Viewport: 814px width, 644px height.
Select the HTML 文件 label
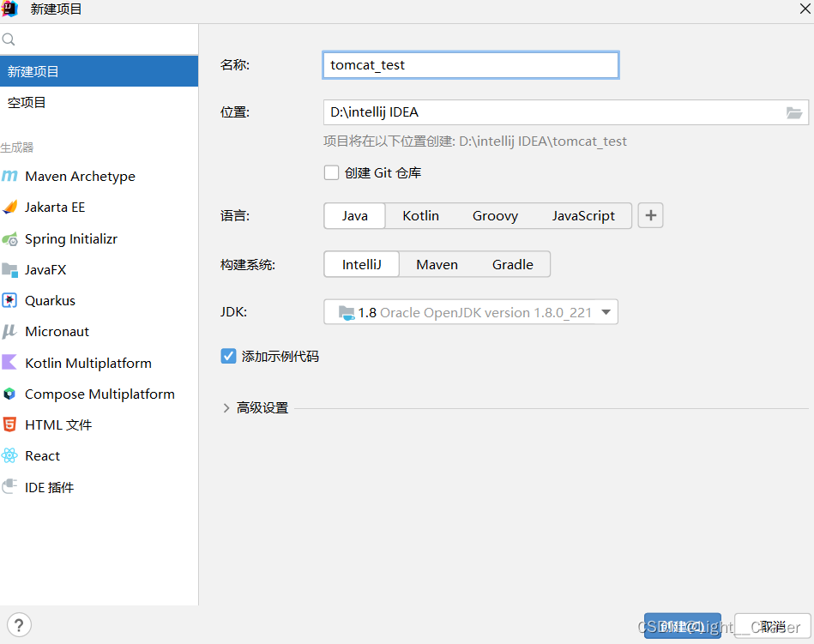coord(58,425)
